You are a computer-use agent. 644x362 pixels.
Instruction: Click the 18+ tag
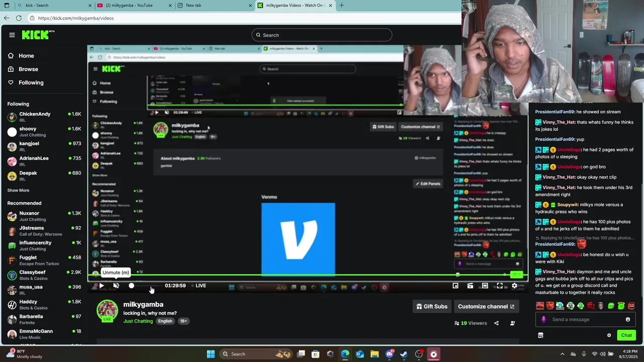[183, 321]
